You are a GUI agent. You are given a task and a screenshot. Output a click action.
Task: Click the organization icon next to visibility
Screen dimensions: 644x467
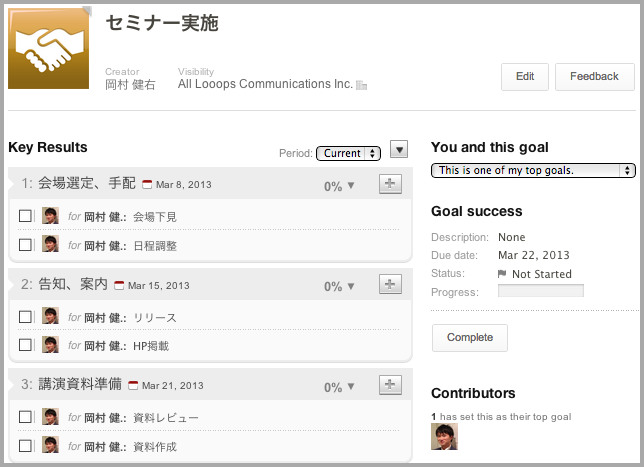point(362,86)
